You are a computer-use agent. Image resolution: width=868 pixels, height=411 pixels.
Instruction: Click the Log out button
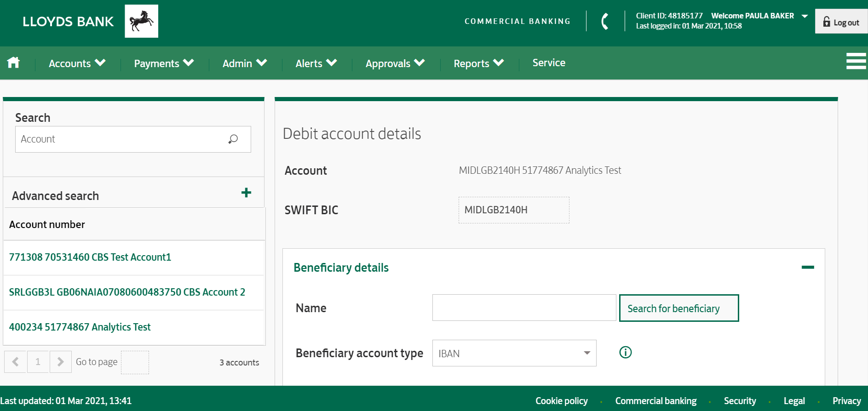click(841, 22)
